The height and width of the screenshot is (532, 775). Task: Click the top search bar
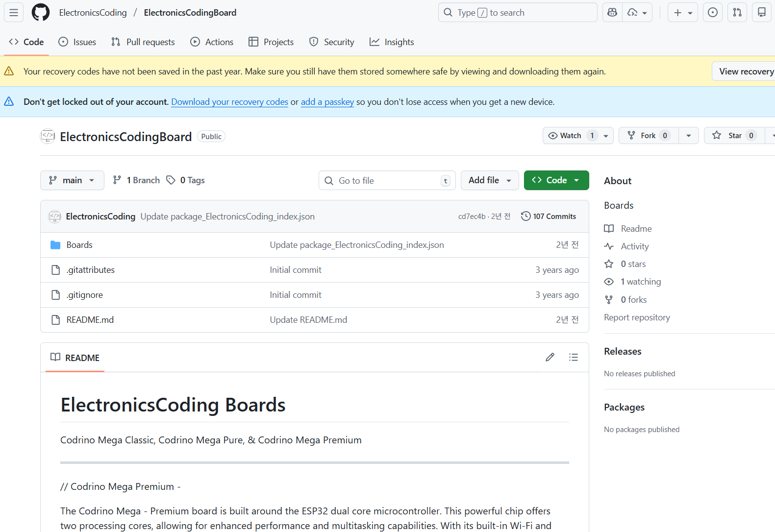click(x=518, y=13)
